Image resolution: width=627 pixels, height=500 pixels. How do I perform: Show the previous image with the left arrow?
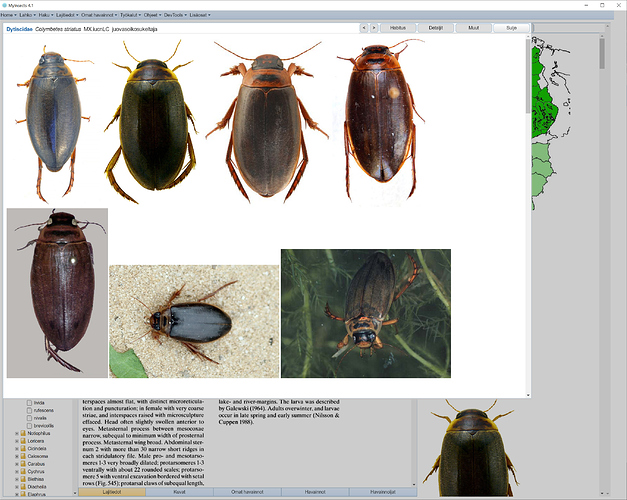coord(363,28)
